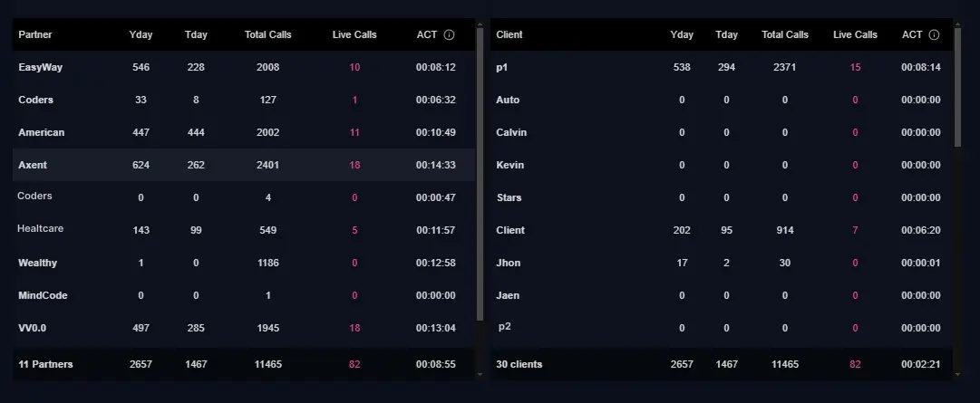Select the p1 client row

[x=722, y=68]
